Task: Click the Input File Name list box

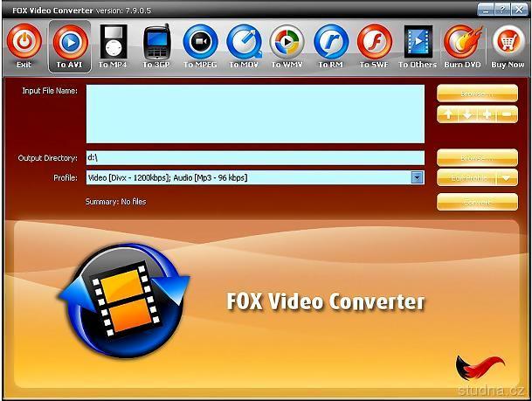Action: coord(255,114)
